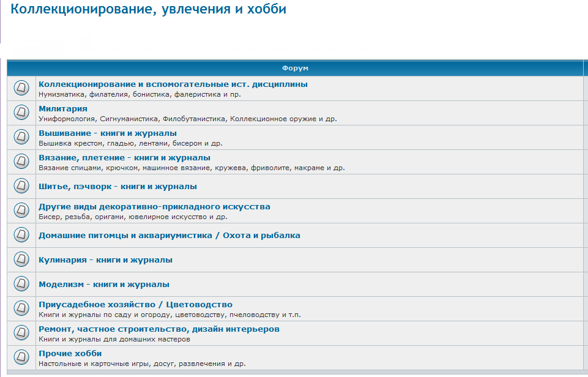This screenshot has height=377, width=588.
Task: Click the forum status icon beside Милитария
Action: 21,111
